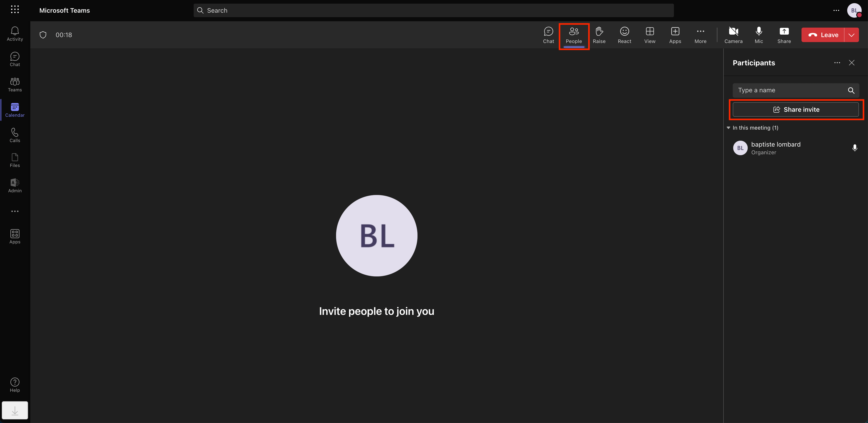Click the small BL avatar in the participant list
This screenshot has width=868, height=423.
tap(740, 148)
